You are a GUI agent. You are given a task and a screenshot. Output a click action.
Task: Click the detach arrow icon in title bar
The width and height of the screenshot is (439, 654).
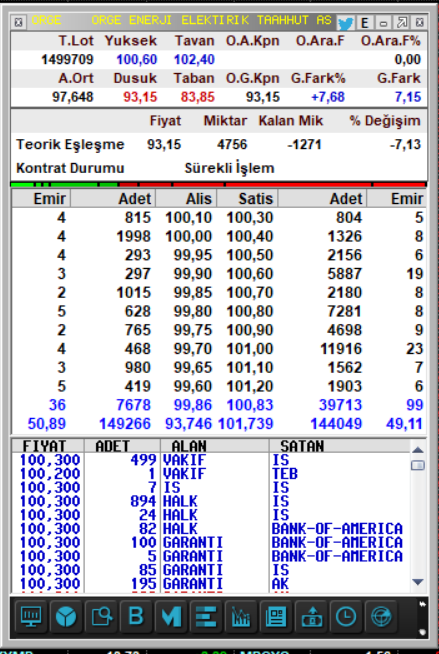coord(401,23)
